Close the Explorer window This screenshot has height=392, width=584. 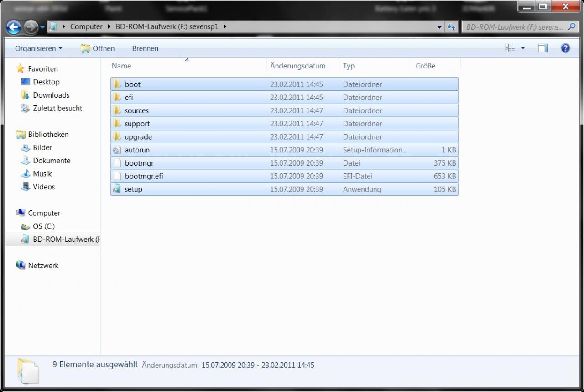566,7
